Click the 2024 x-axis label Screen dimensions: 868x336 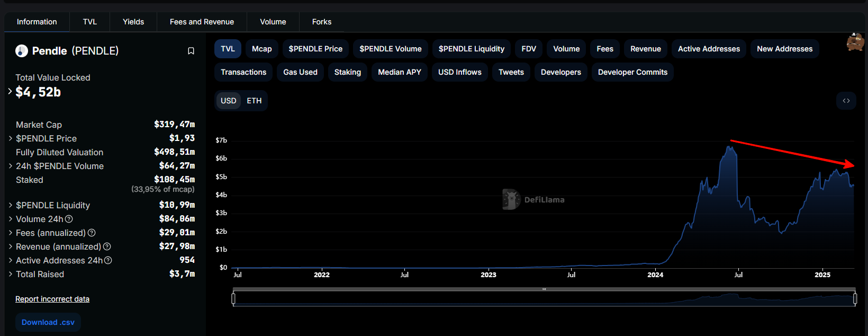(655, 275)
